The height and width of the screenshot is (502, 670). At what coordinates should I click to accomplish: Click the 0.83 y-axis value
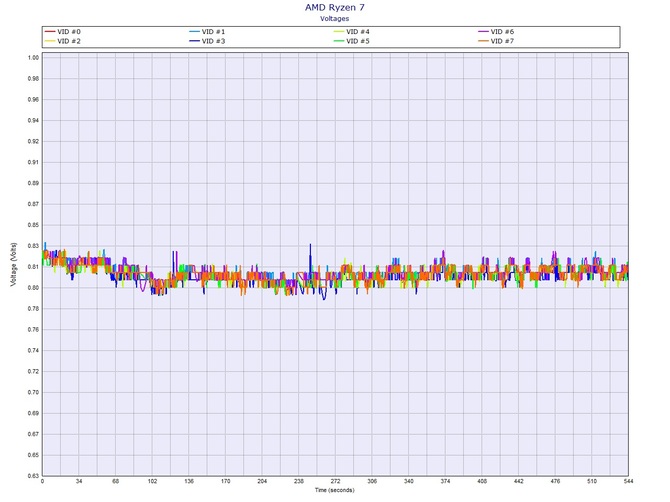click(x=33, y=246)
